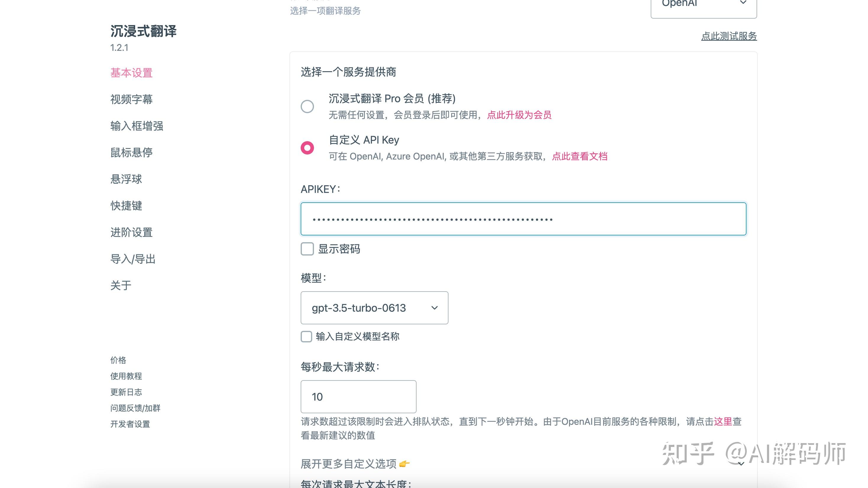Open the 悬浮球 settings page

[126, 179]
